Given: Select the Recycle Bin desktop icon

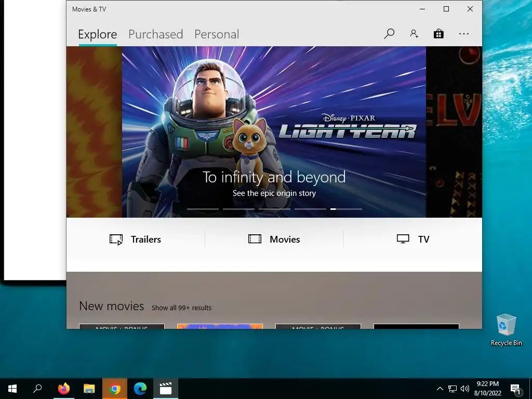Looking at the screenshot, I should tap(506, 330).
